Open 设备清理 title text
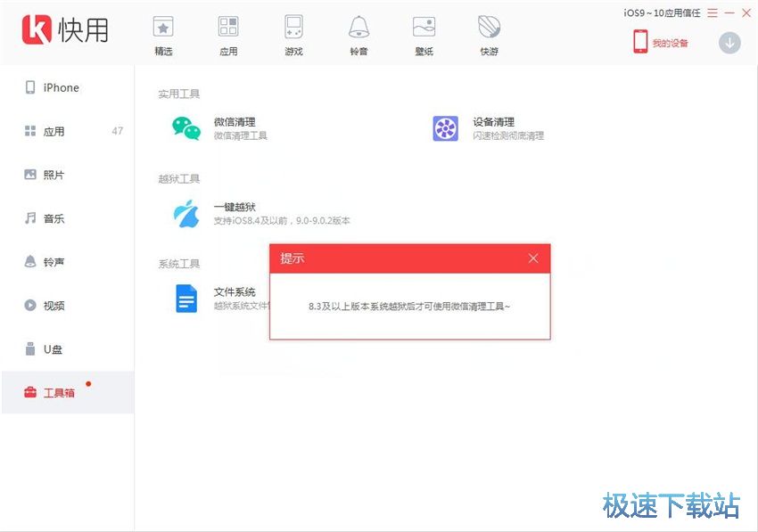 click(493, 122)
